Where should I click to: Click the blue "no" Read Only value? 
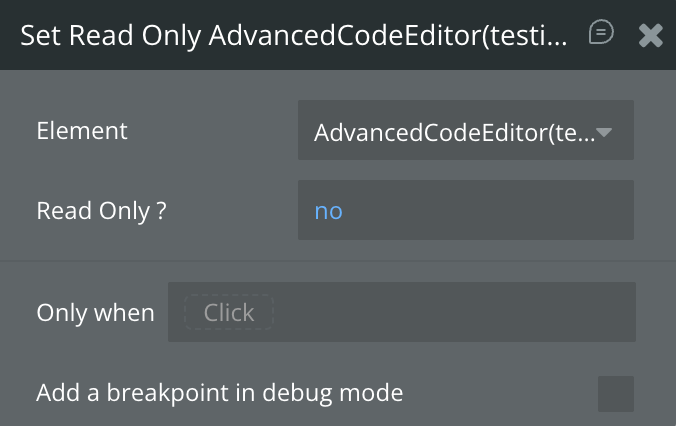[328, 211]
